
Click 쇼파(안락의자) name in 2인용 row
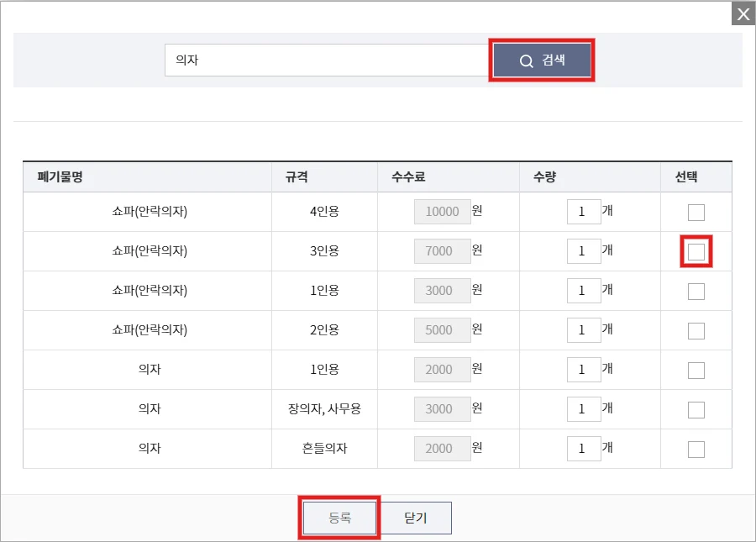point(150,330)
